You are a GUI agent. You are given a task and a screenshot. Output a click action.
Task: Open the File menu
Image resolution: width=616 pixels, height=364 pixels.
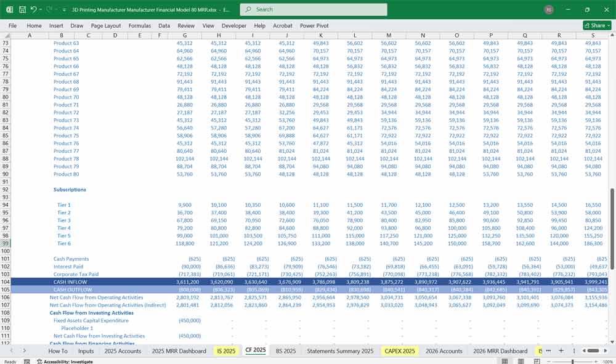pyautogui.click(x=12, y=25)
